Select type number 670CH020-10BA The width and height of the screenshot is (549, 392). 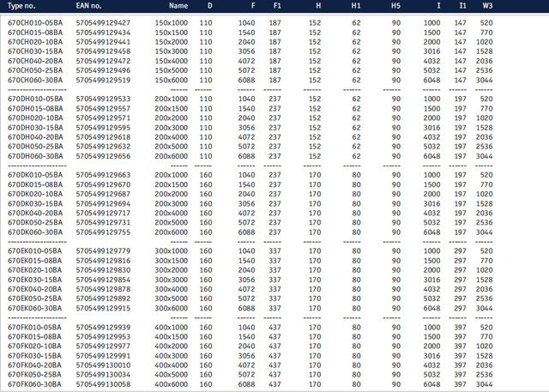pos(35,42)
